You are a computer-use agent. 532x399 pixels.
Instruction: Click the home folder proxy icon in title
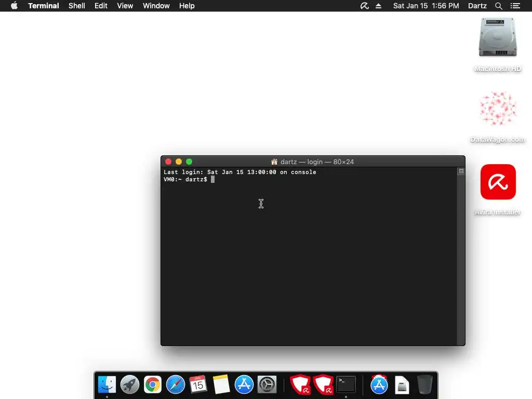click(x=274, y=162)
